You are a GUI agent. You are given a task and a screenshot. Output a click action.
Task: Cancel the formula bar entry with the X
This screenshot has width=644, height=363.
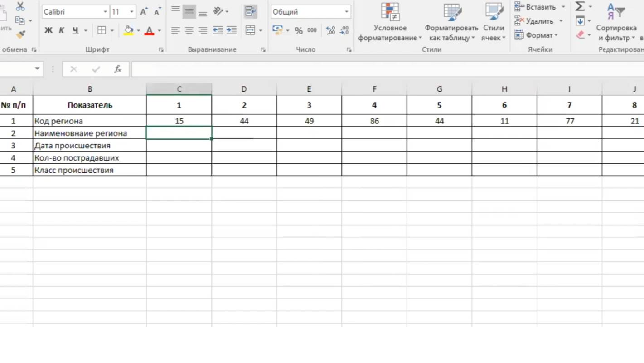point(73,69)
